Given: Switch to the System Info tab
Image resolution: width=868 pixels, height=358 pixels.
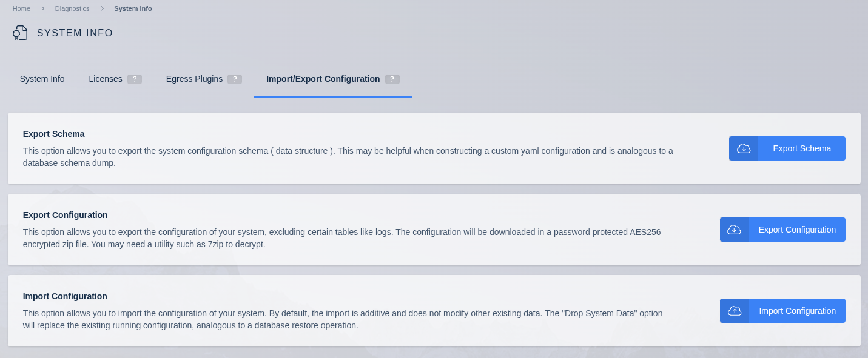Looking at the screenshot, I should (42, 79).
